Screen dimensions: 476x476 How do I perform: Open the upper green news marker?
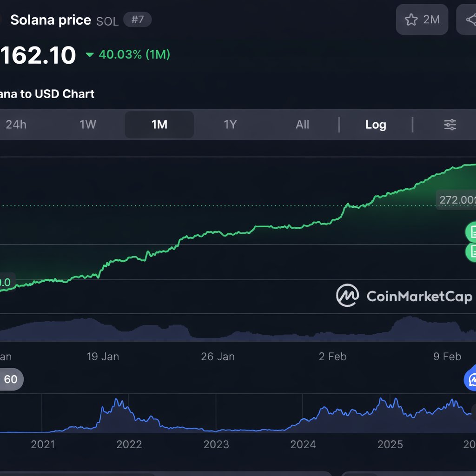click(471, 232)
